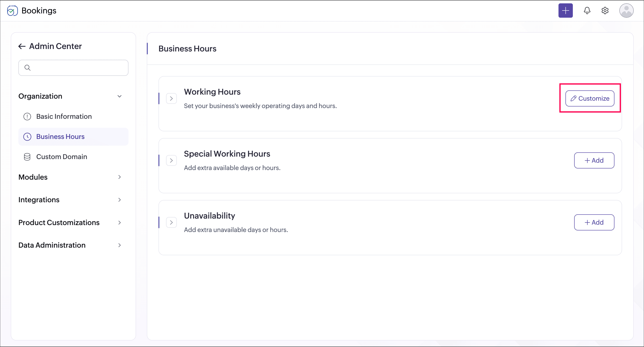Click the Unavailability title
The height and width of the screenshot is (347, 644).
210,216
